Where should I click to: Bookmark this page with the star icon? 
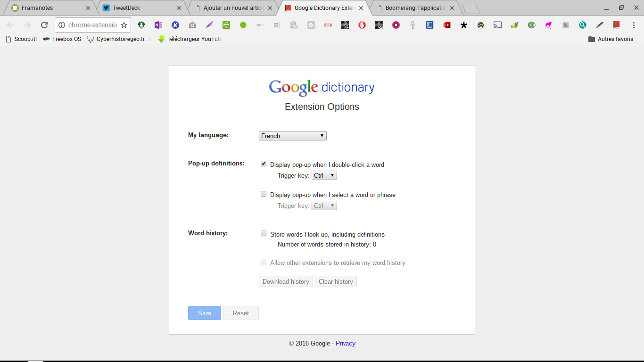124,25
